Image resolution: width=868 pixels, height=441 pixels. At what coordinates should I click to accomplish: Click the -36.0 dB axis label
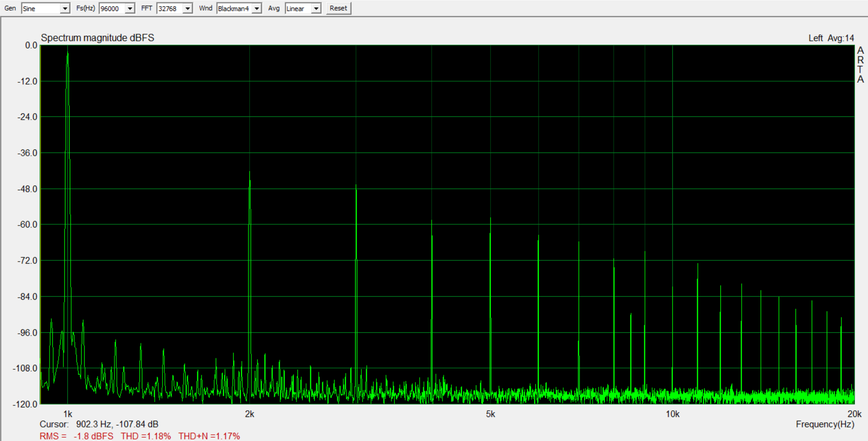click(27, 153)
